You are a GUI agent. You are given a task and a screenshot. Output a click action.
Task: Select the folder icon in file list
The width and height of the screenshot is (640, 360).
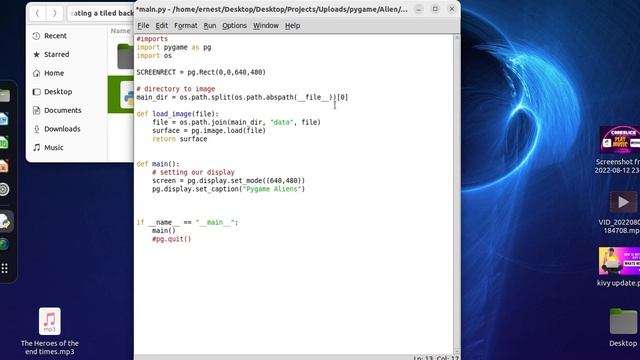pyautogui.click(x=126, y=56)
